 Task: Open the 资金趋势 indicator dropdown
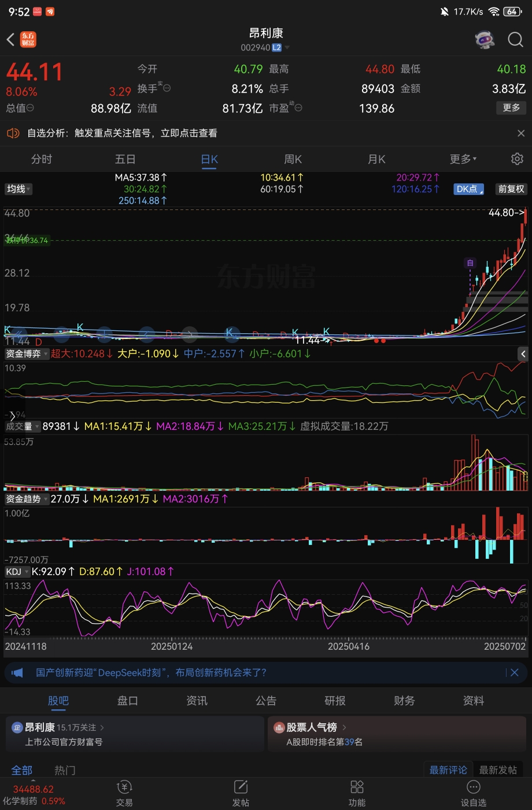point(27,499)
